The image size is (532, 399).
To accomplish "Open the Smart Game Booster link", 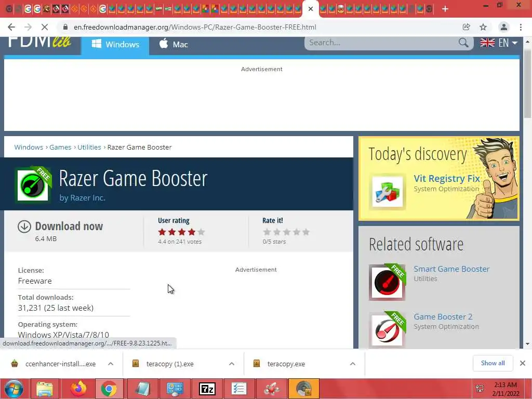I will point(451,269).
